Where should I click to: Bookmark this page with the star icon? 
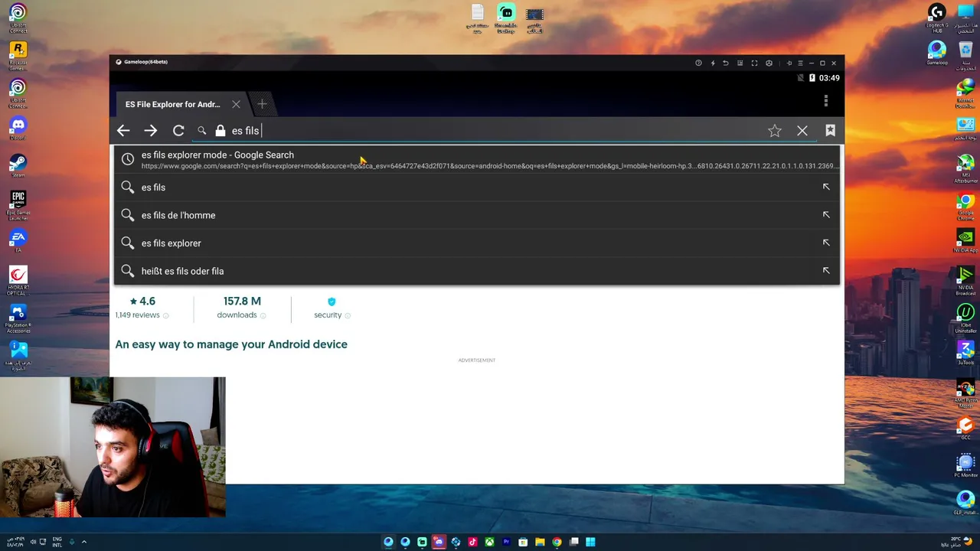(775, 131)
